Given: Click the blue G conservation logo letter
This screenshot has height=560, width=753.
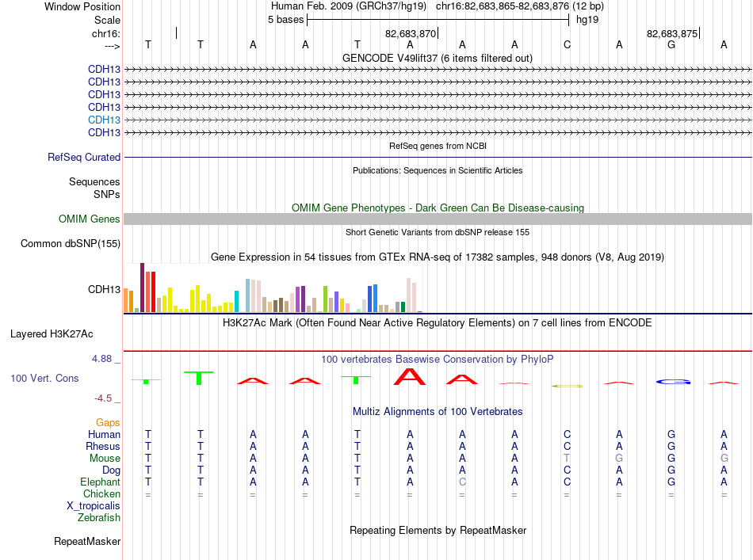Looking at the screenshot, I should (673, 382).
